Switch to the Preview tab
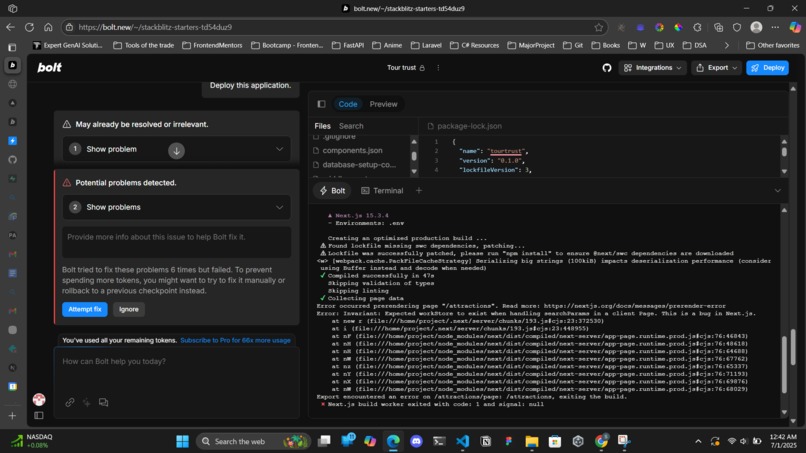This screenshot has width=806, height=453. pos(383,104)
